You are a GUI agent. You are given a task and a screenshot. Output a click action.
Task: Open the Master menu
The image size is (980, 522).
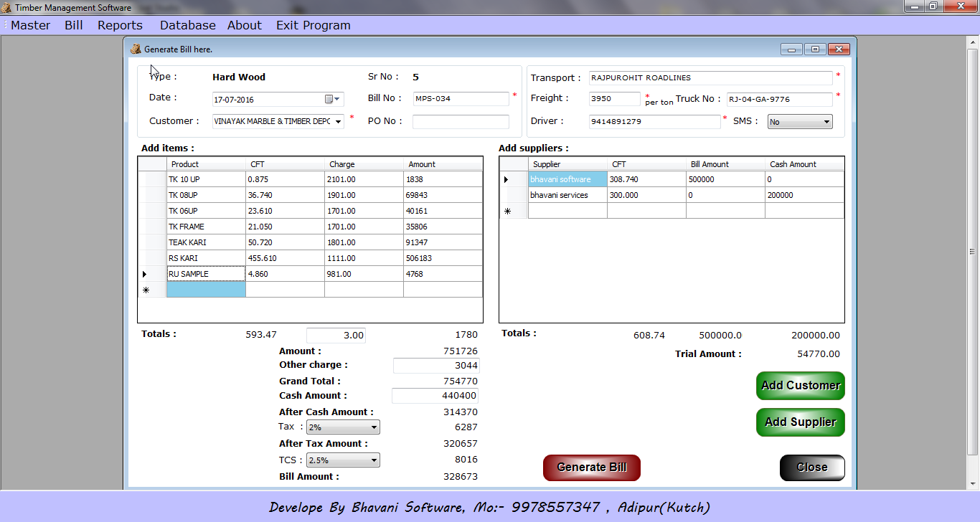click(31, 25)
